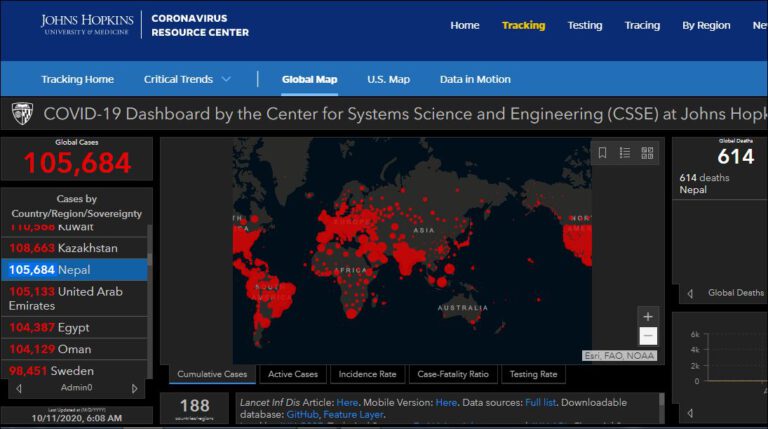Click the Johns Hopkins shield logo
The image size is (768, 429).
point(22,114)
